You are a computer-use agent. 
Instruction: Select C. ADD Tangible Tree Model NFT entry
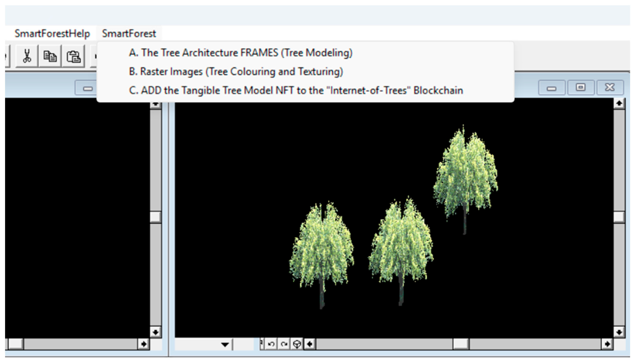pos(296,90)
